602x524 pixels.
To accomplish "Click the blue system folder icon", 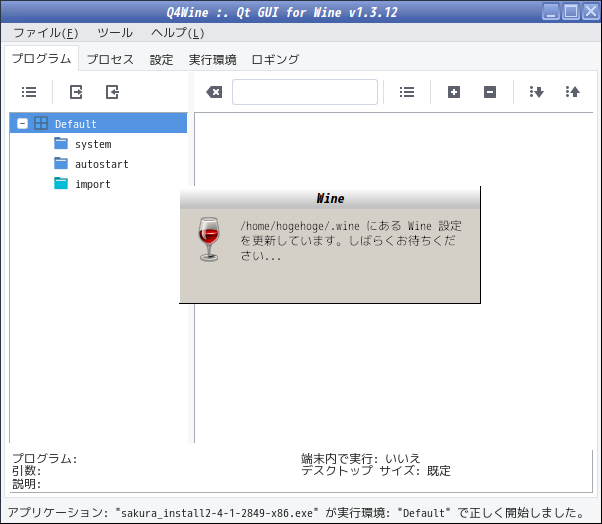I will coord(61,143).
